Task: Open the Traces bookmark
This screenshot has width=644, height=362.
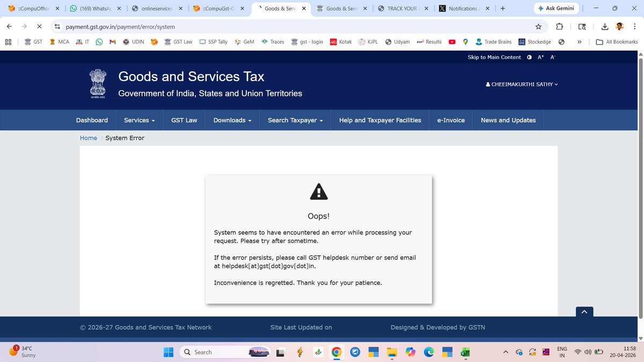Action: (x=273, y=42)
